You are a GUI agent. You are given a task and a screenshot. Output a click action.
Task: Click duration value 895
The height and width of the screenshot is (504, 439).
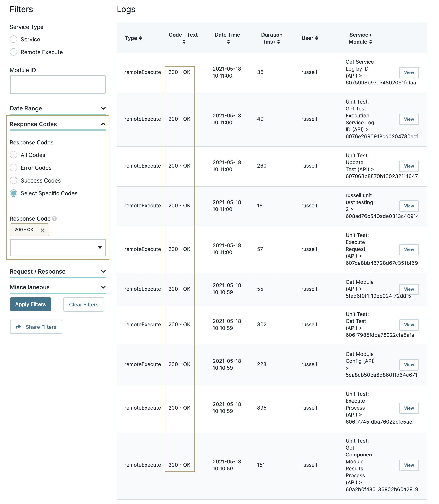pos(262,408)
